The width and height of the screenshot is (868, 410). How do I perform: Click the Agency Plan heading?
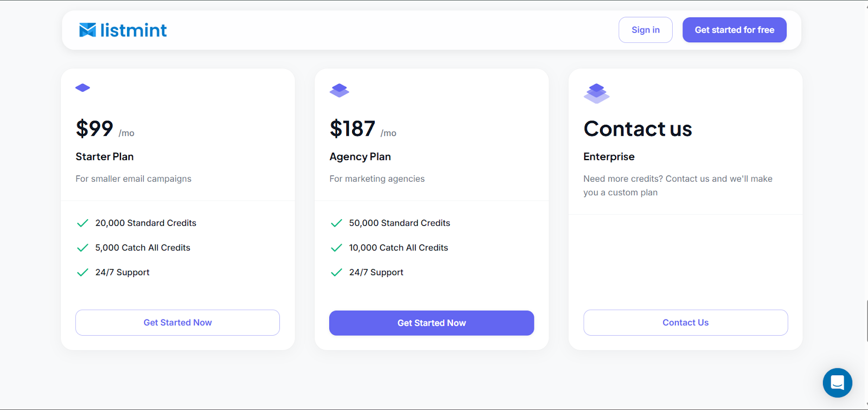(360, 156)
